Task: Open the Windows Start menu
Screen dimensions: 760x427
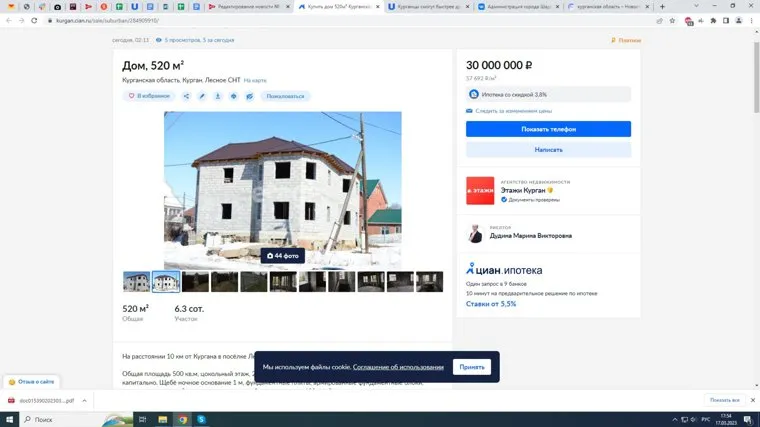Action: pyautogui.click(x=9, y=419)
